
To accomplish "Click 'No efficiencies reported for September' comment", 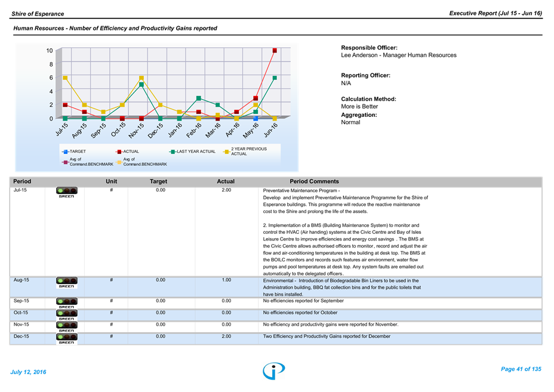I will [x=303, y=301].
